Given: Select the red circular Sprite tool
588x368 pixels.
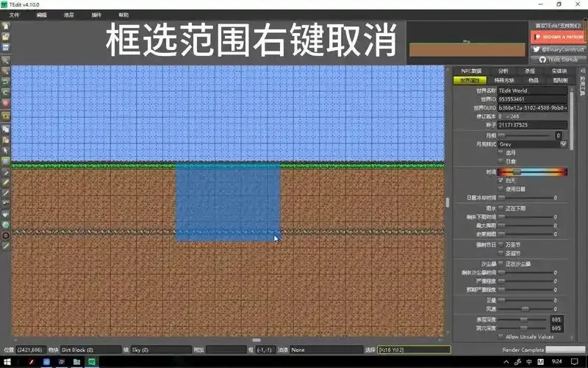Looking at the screenshot, I should pyautogui.click(x=5, y=235).
